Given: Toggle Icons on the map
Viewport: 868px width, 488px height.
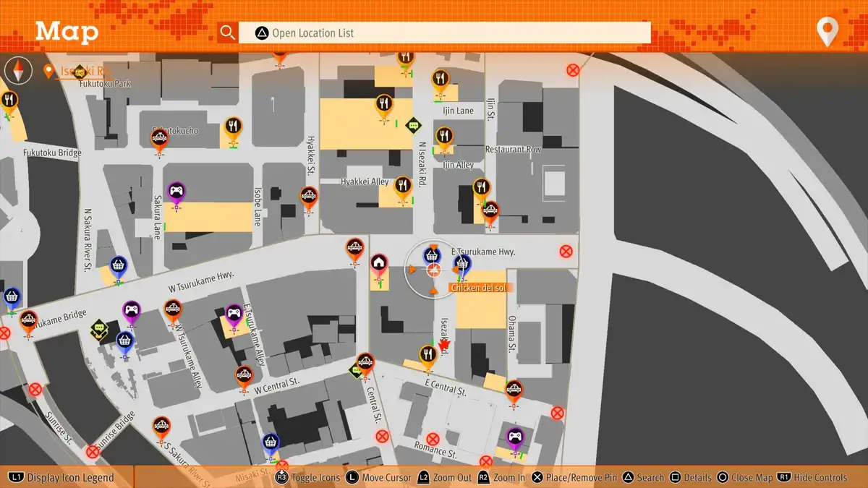Looking at the screenshot, I should tap(308, 478).
